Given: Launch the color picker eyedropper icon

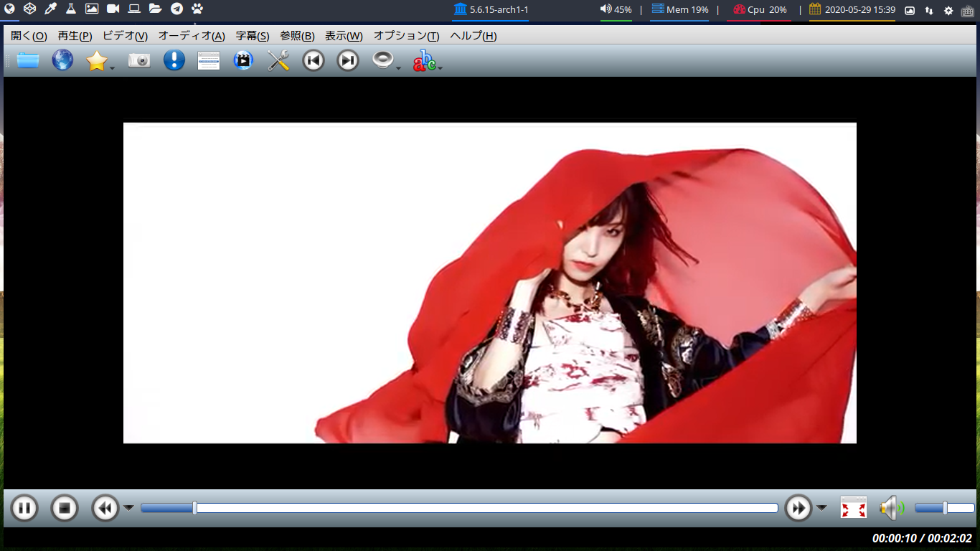Looking at the screenshot, I should pyautogui.click(x=50, y=9).
